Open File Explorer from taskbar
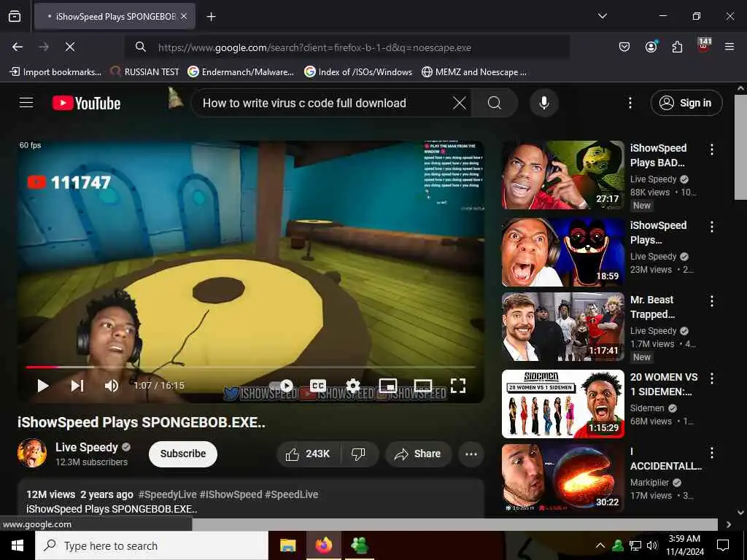Viewport: 747px width, 560px height. [x=287, y=545]
